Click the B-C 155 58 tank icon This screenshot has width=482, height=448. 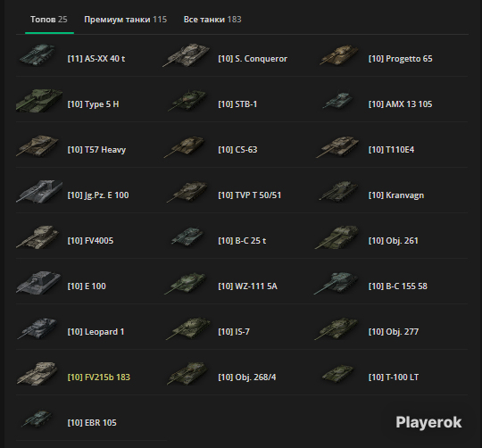coord(337,282)
